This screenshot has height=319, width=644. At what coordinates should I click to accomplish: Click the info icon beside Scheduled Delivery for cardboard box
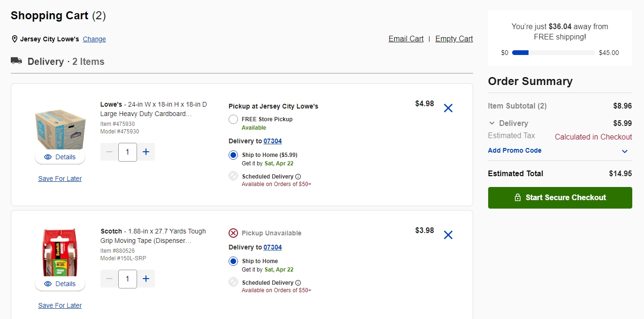point(298,177)
